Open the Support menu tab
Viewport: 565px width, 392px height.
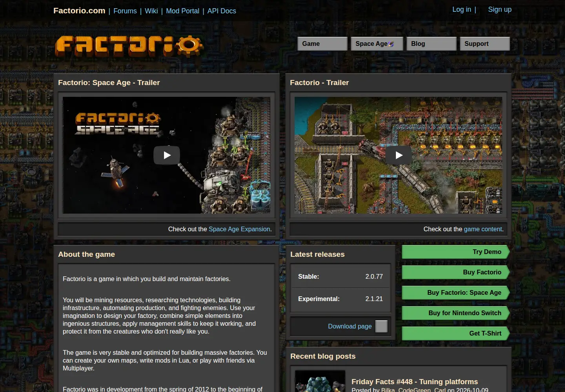485,44
